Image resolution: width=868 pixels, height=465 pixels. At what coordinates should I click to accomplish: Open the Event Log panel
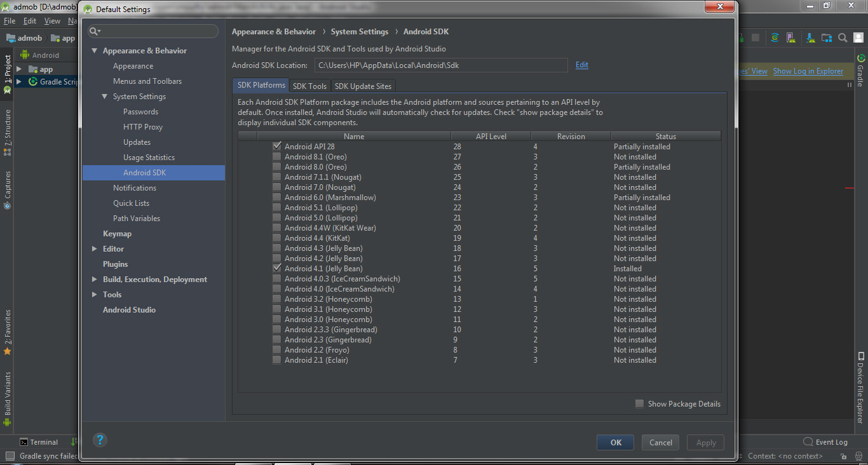click(825, 442)
